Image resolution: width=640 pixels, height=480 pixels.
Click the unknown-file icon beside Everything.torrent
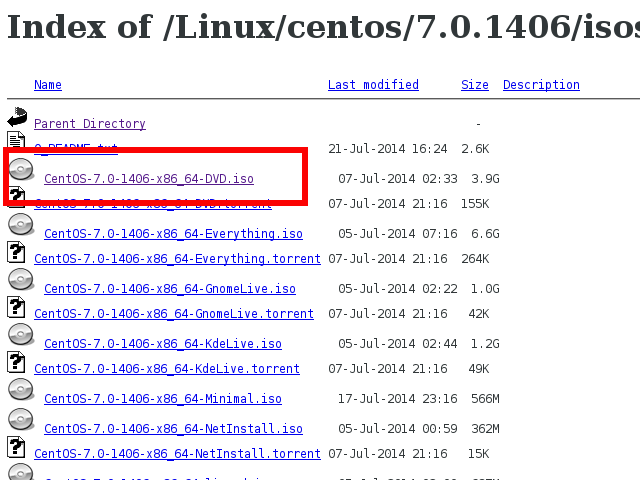[x=16, y=252]
